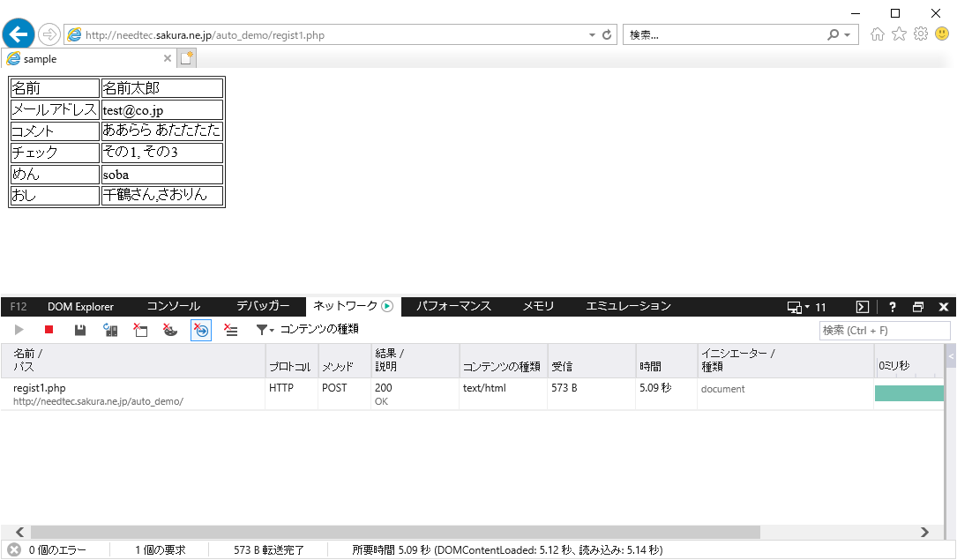Open Favorites star icon

(x=899, y=34)
